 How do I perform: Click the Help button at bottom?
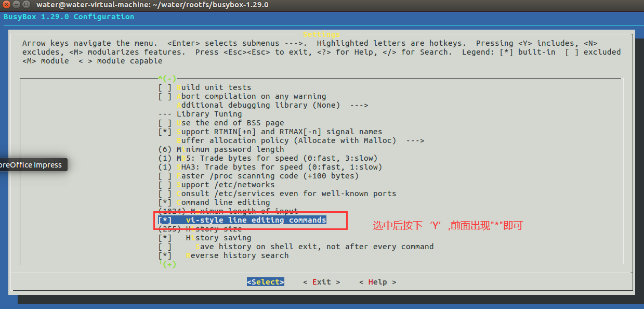pos(378,282)
